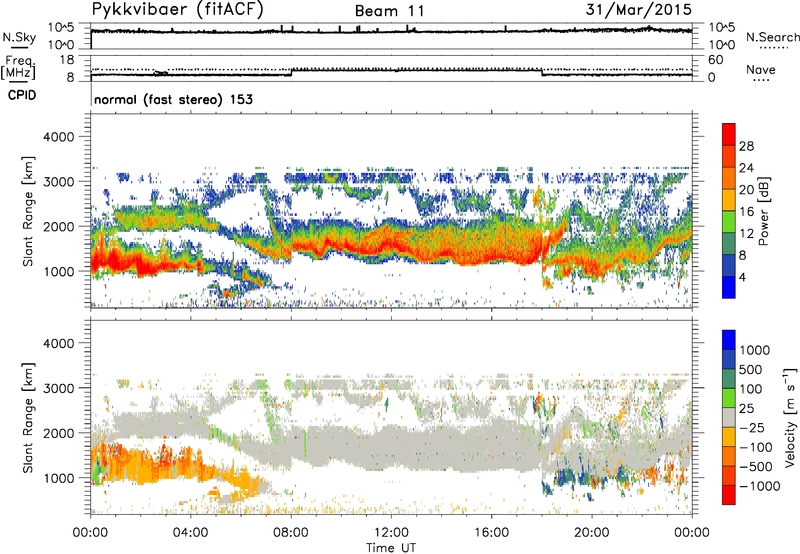Click the 'Beam 11' label
Screen dimensions: 800x554
(390, 11)
